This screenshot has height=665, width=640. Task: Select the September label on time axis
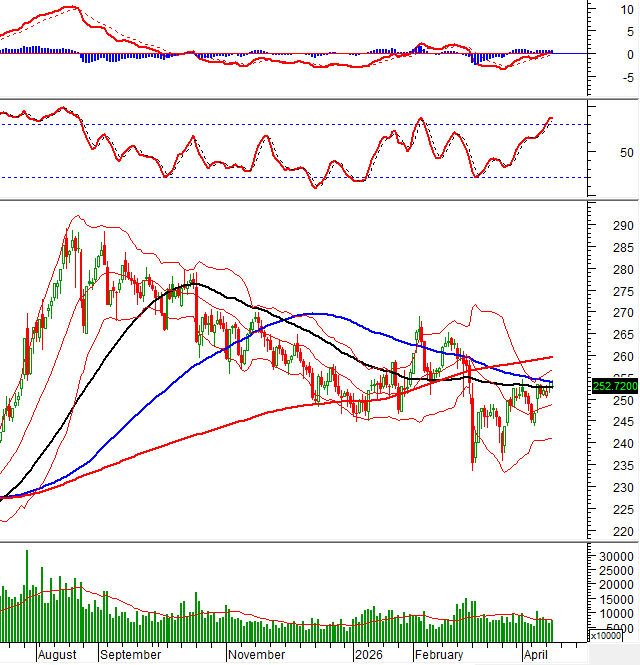tap(131, 655)
